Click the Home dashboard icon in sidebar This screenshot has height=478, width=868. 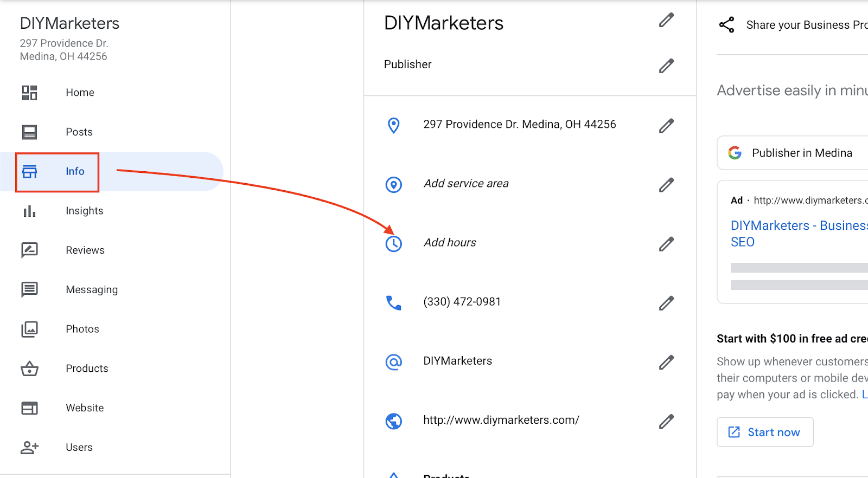[x=29, y=93]
